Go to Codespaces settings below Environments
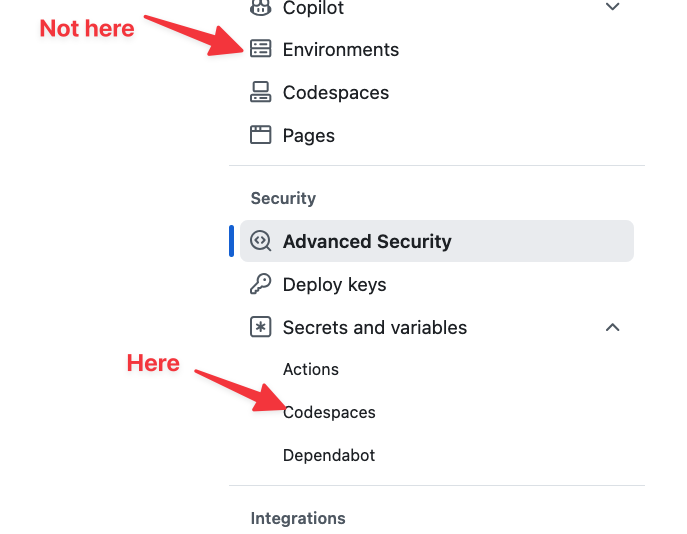687x534 pixels. click(x=335, y=92)
